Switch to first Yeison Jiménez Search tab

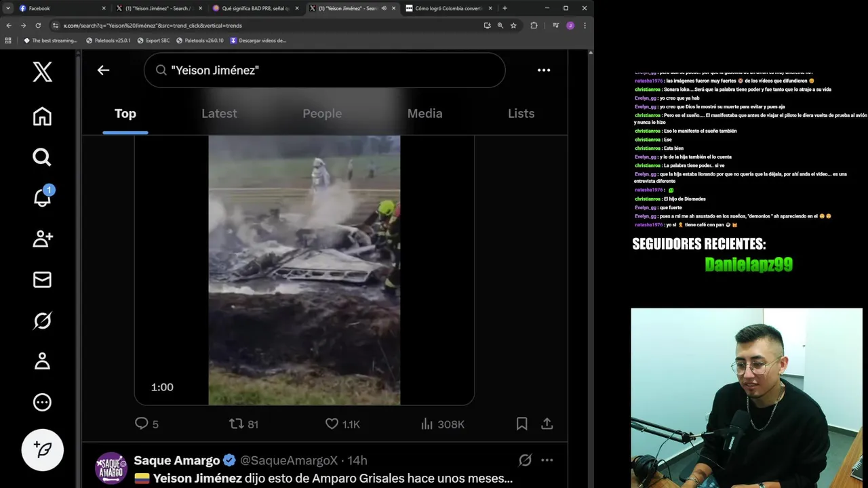[x=159, y=8]
